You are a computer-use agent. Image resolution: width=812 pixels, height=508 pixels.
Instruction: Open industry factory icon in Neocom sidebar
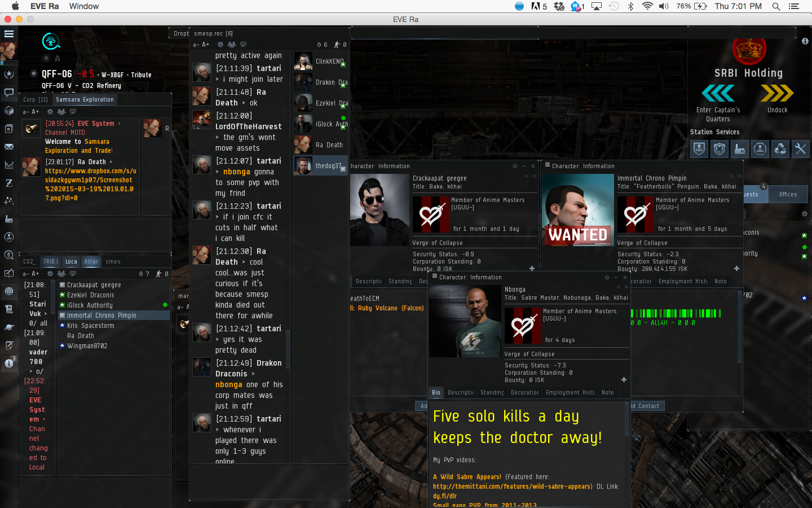click(9, 219)
